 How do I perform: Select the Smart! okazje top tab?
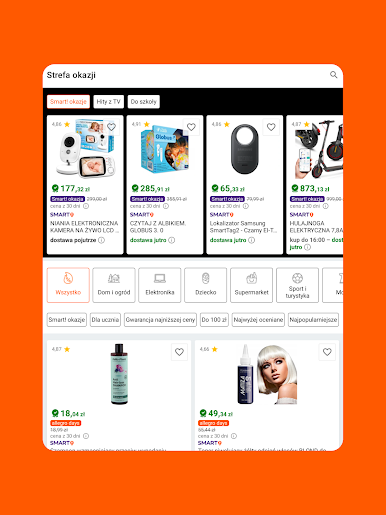click(x=68, y=102)
